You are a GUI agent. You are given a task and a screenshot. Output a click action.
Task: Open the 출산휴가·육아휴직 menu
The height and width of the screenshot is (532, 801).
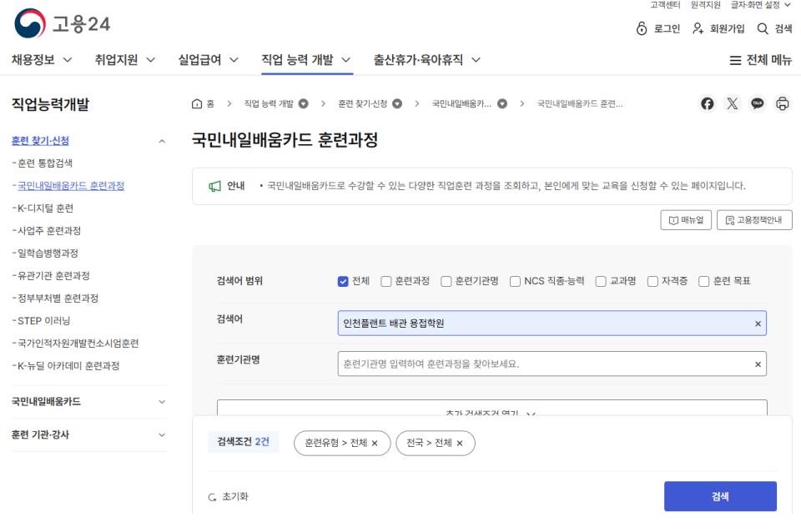pyautogui.click(x=427, y=60)
